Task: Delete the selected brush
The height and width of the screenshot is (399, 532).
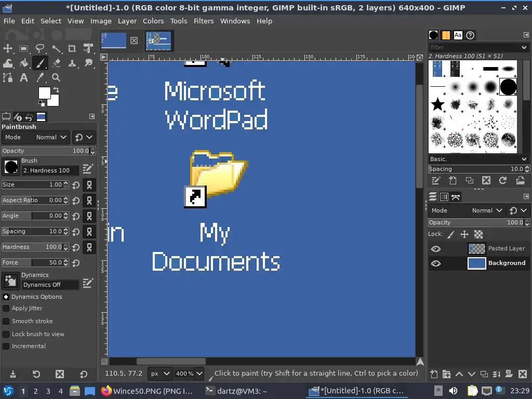Action: click(486, 180)
